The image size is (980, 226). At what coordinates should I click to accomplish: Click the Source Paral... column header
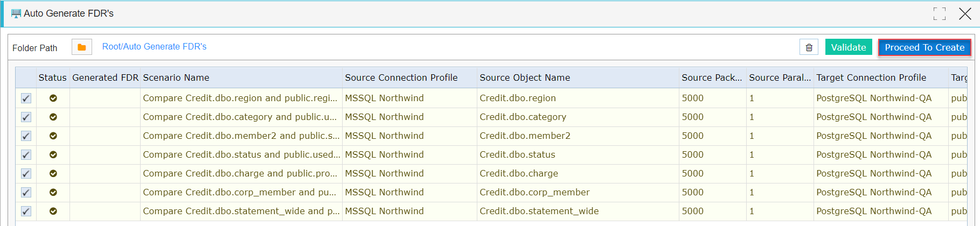tap(780, 77)
